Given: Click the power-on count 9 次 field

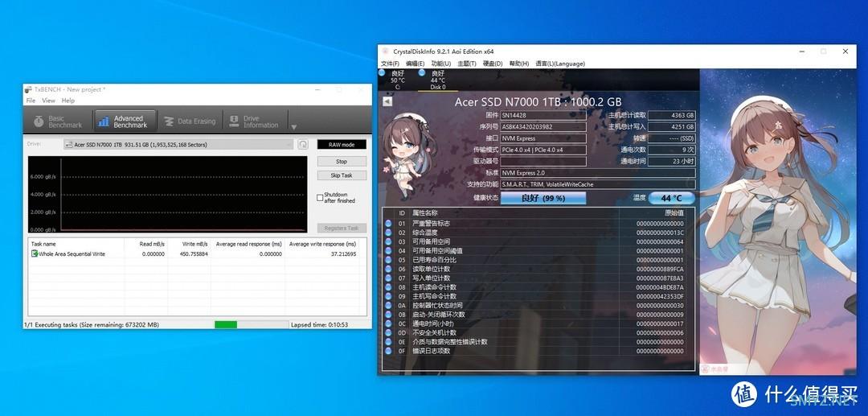Looking at the screenshot, I should (x=671, y=150).
